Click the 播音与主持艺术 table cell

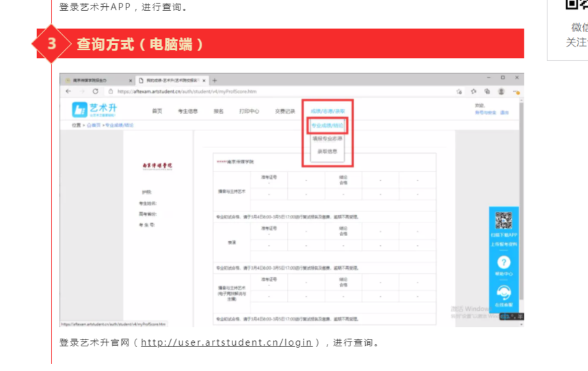pyautogui.click(x=232, y=192)
